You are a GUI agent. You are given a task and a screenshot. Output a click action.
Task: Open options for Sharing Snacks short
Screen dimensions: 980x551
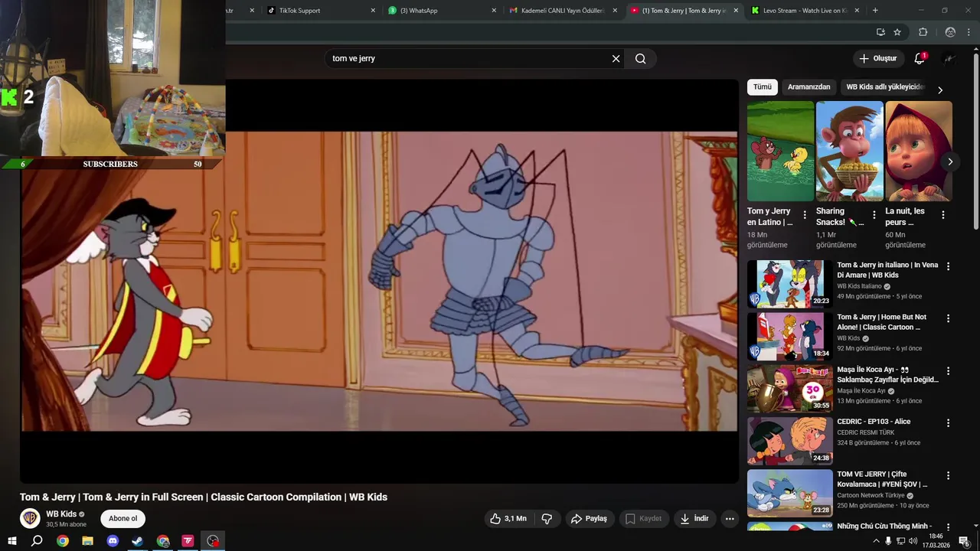tap(874, 215)
